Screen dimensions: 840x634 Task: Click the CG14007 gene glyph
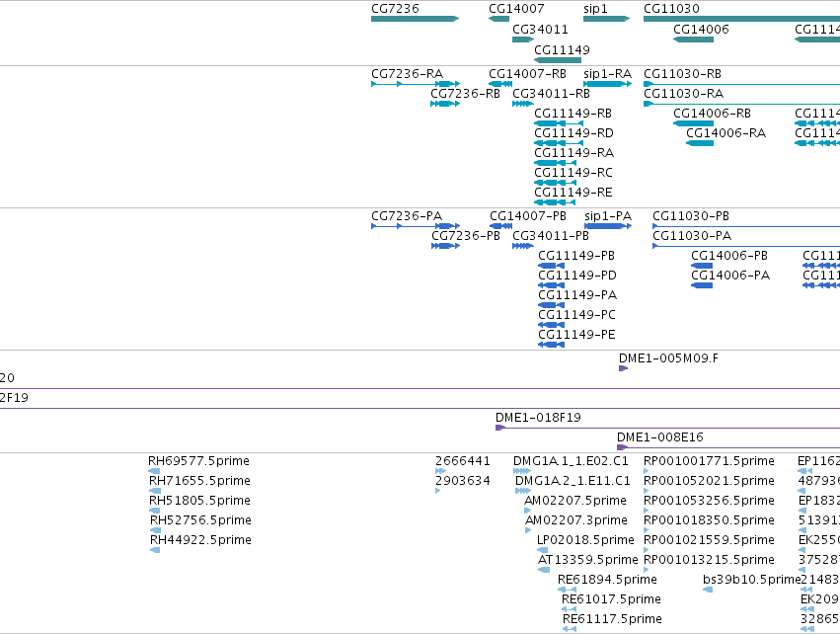[x=498, y=19]
